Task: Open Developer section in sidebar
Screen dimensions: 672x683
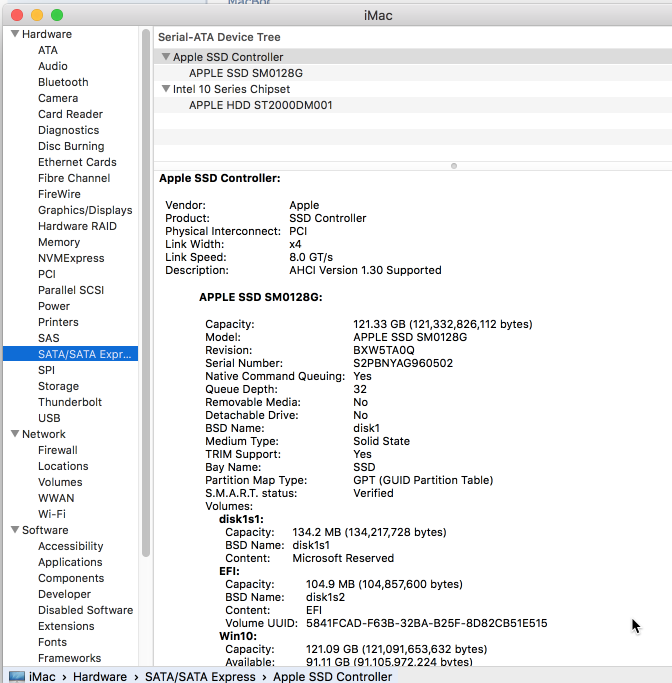Action: 64,594
